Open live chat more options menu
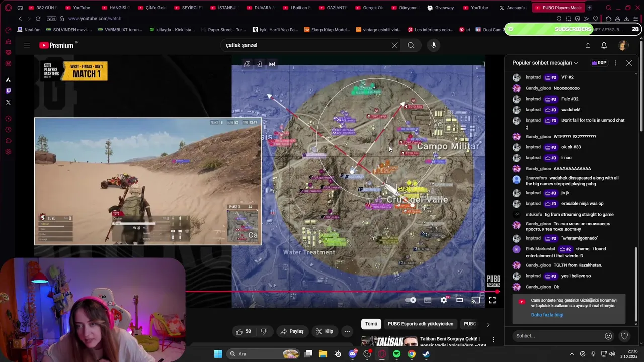 [616, 63]
